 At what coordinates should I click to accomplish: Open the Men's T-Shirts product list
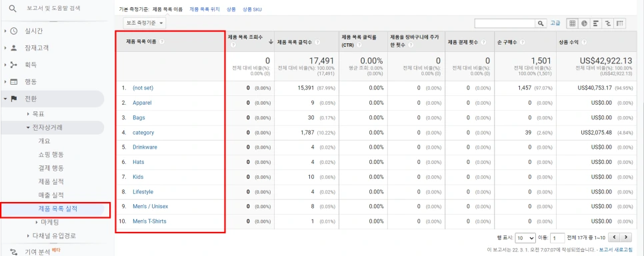click(x=149, y=221)
